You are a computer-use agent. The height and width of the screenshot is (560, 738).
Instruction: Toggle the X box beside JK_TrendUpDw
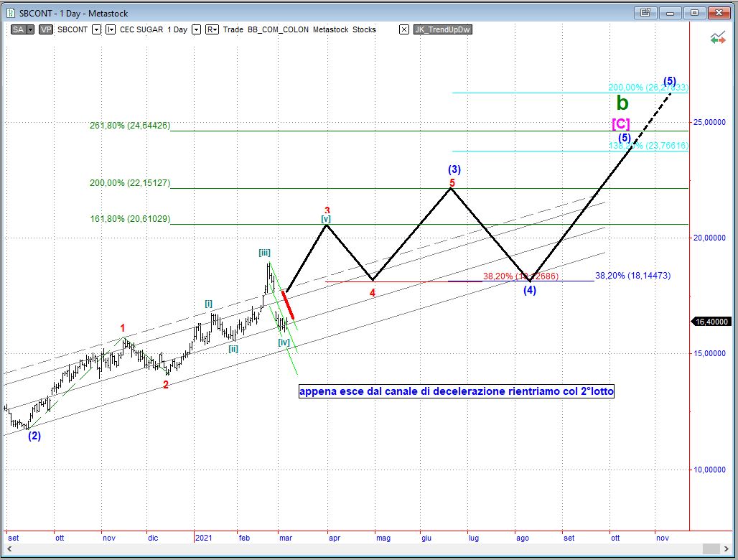(x=404, y=29)
